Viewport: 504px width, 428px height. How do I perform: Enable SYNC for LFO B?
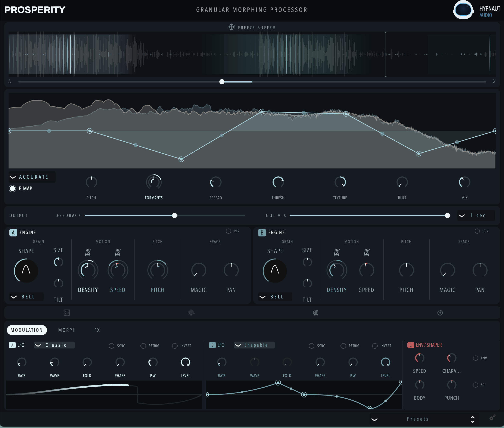311,346
